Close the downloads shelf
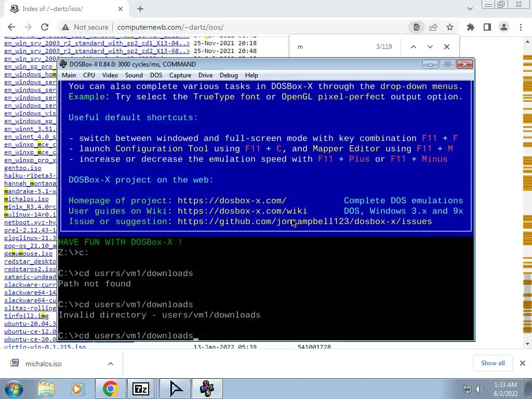532x399 pixels. pos(523,363)
